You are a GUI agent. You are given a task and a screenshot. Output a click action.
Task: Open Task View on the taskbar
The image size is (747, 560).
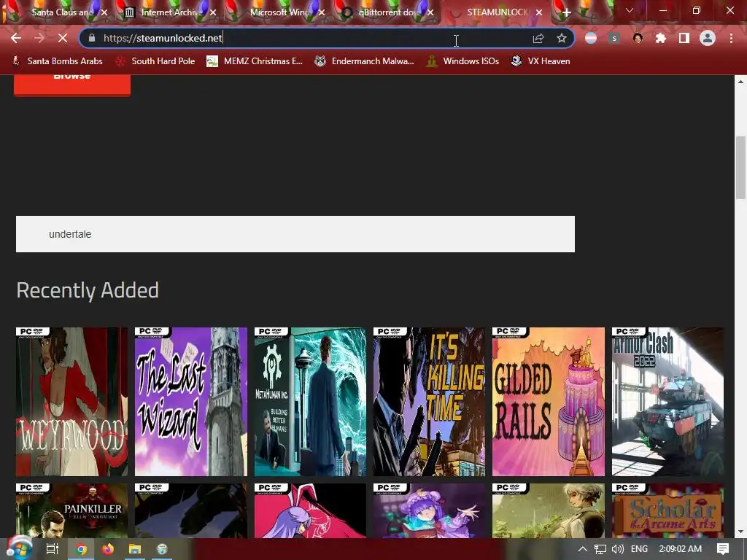[52, 549]
